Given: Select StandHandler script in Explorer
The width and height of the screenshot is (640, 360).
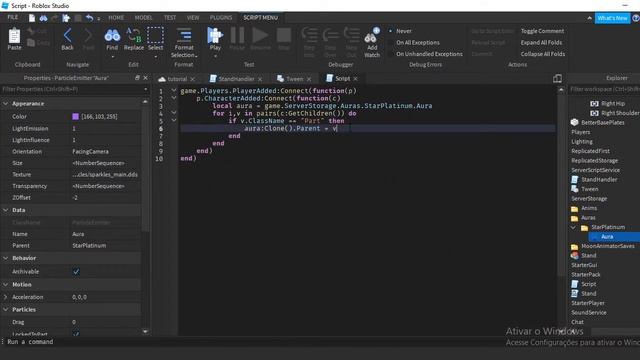Looking at the screenshot, I should [599, 180].
